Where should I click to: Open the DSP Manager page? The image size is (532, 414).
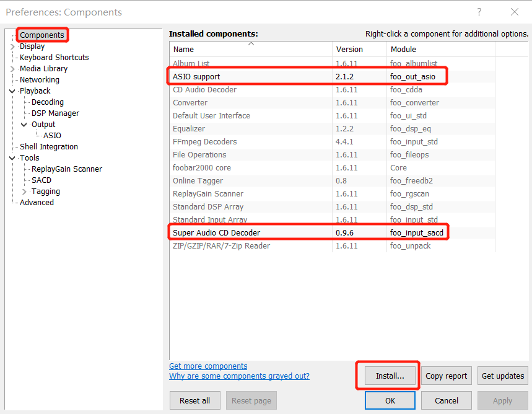[55, 113]
